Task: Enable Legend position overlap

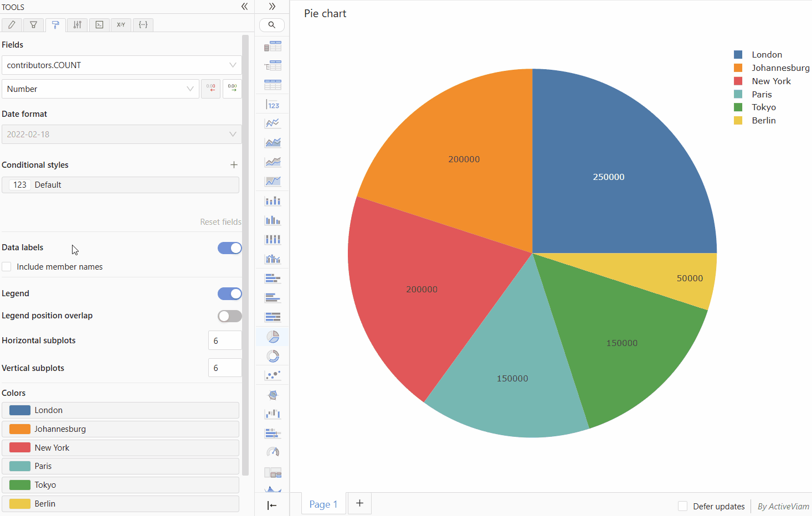Action: 229,316
